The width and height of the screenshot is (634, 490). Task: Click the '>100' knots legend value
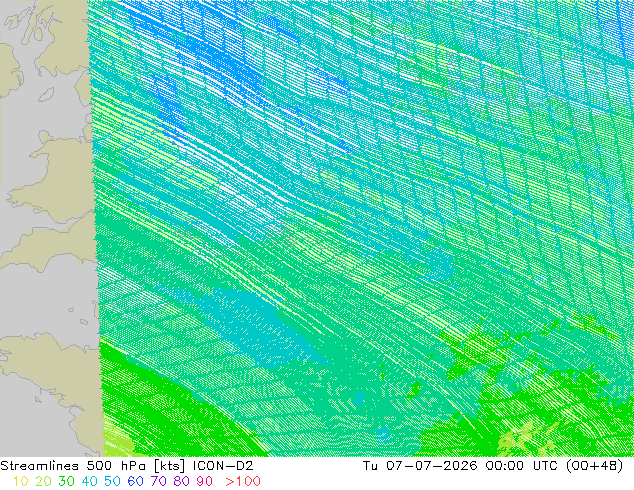coord(243,481)
